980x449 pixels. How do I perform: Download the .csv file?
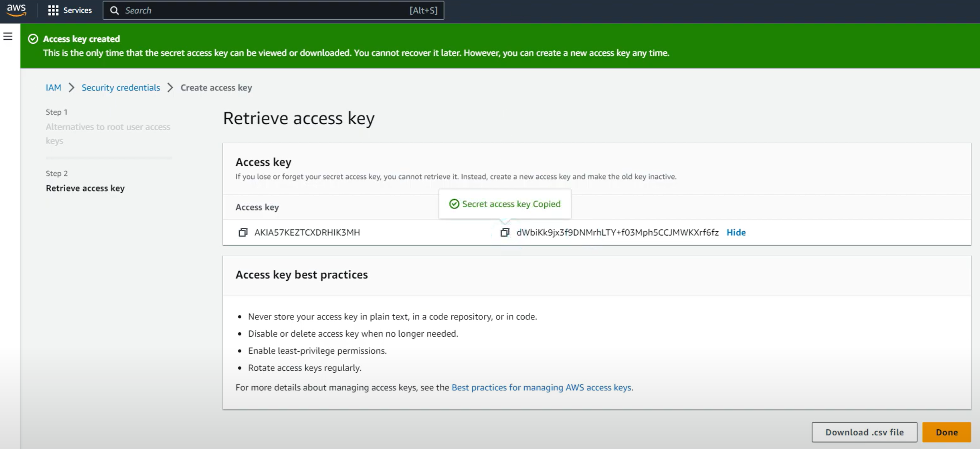point(864,432)
